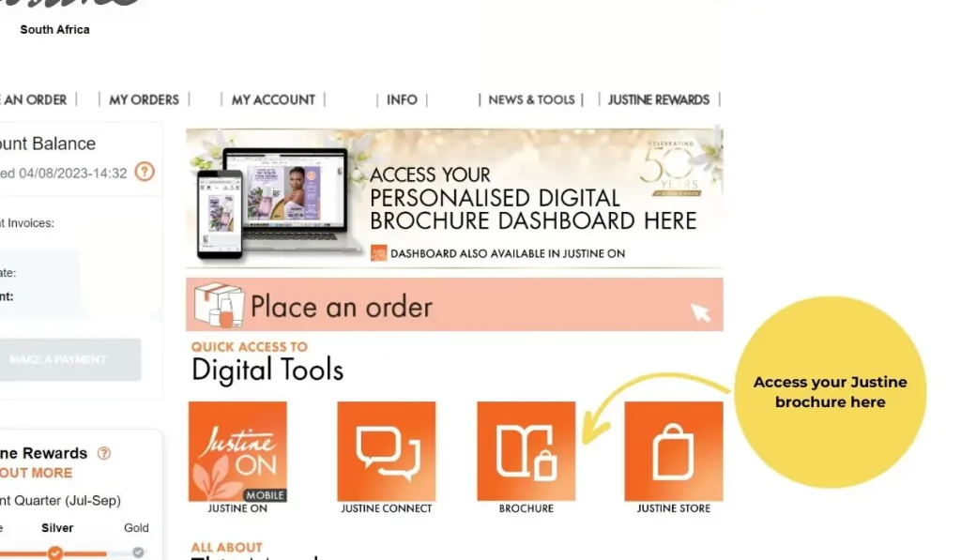The width and height of the screenshot is (961, 560).
Task: Click the Justine Rewards help question icon
Action: pyautogui.click(x=104, y=453)
